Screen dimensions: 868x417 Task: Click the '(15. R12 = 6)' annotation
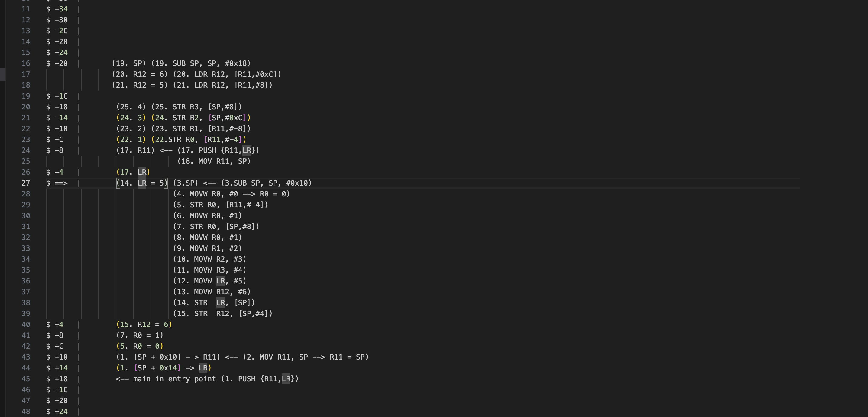144,324
